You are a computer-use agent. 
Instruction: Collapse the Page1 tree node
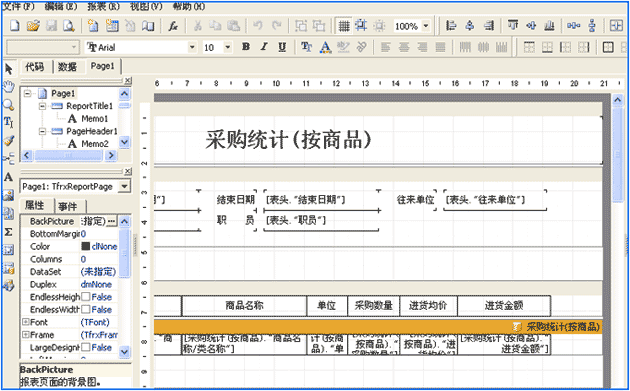[x=28, y=94]
